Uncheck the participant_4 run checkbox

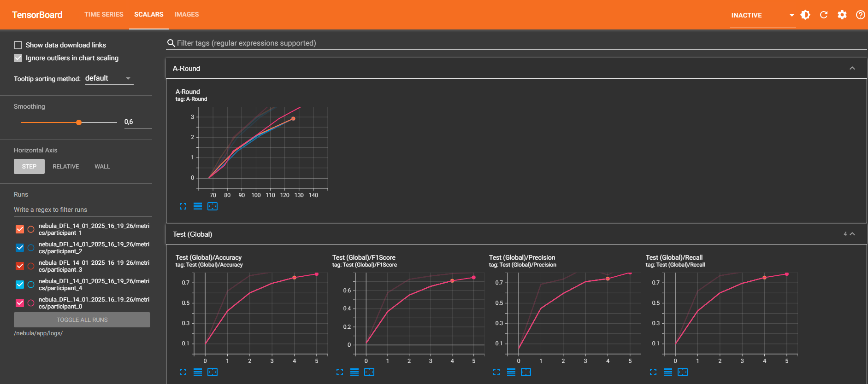coord(20,285)
